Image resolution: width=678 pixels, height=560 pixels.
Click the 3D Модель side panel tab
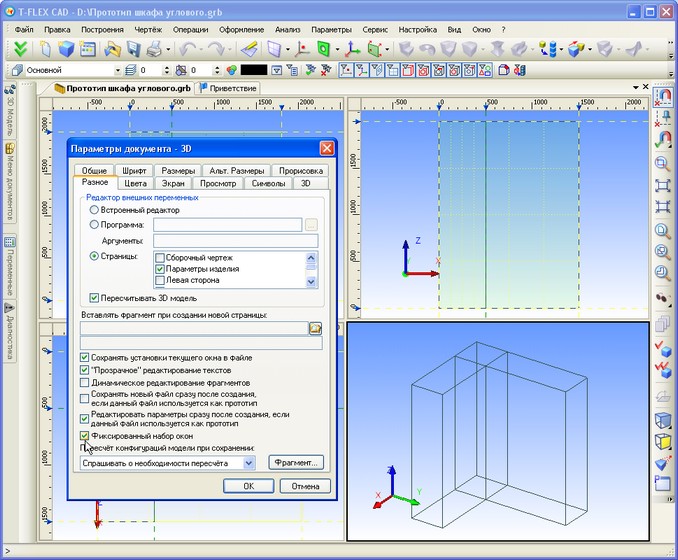click(x=10, y=110)
